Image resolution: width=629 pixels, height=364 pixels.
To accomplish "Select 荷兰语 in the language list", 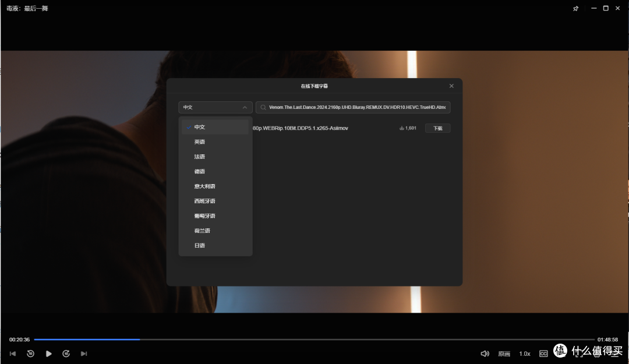I will (215, 231).
